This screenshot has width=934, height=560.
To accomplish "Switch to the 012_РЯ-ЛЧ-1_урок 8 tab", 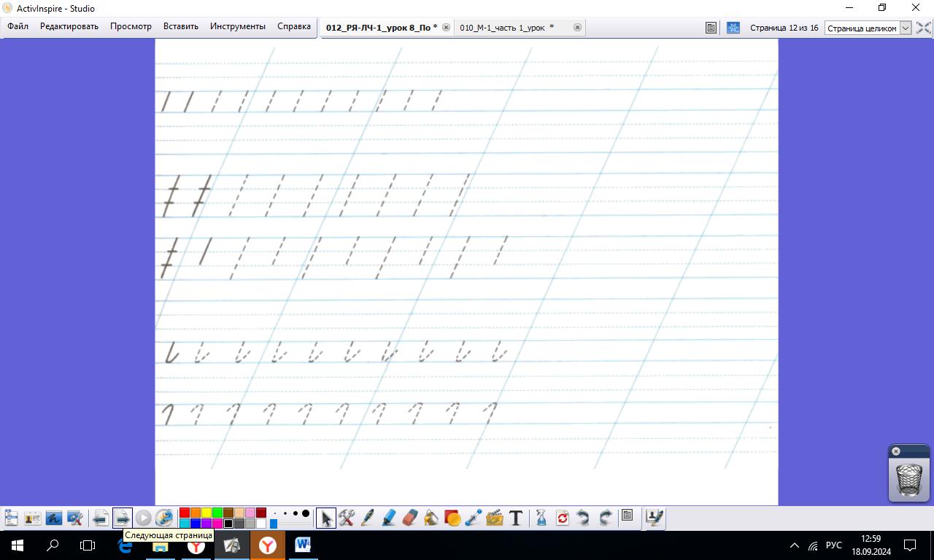I will click(382, 28).
